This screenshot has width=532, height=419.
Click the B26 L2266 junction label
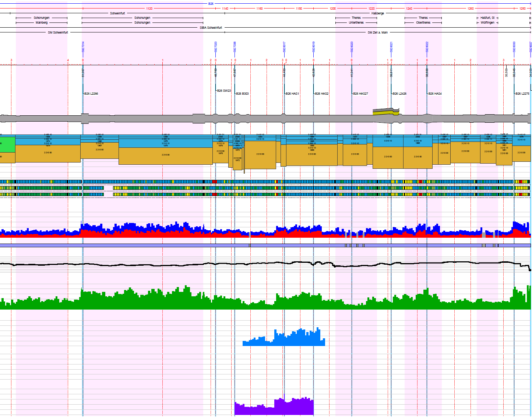pos(91,94)
